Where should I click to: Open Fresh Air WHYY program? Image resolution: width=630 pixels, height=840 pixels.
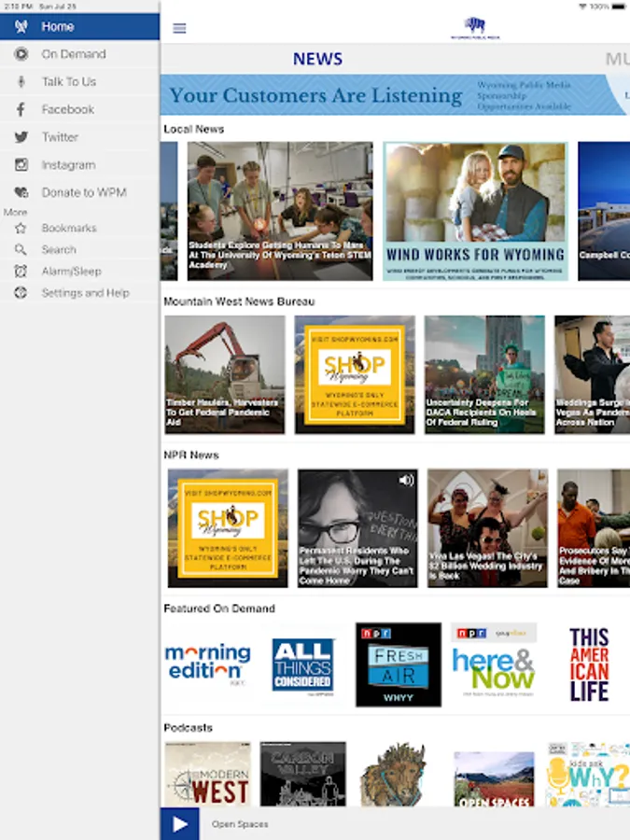coord(399,665)
